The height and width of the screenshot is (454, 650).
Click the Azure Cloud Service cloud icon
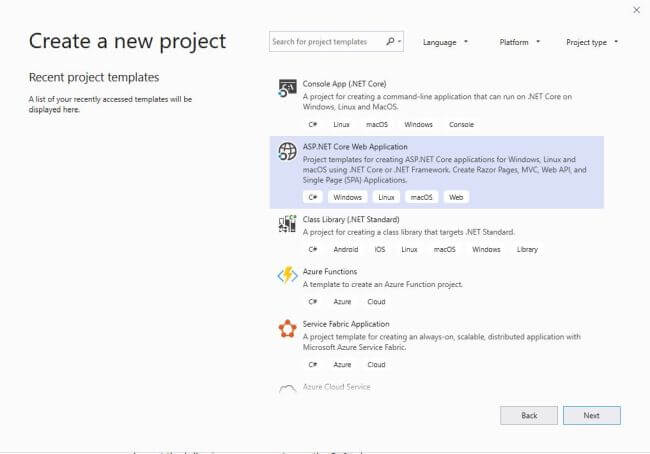[x=287, y=389]
